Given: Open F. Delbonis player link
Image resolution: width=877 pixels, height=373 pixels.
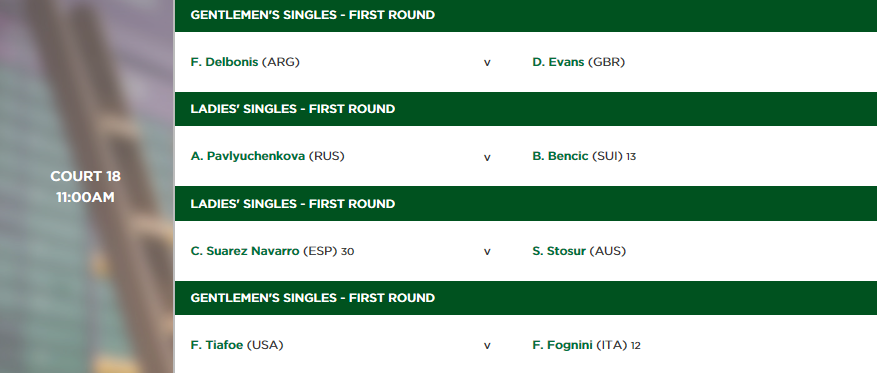Looking at the screenshot, I should pyautogui.click(x=224, y=62).
